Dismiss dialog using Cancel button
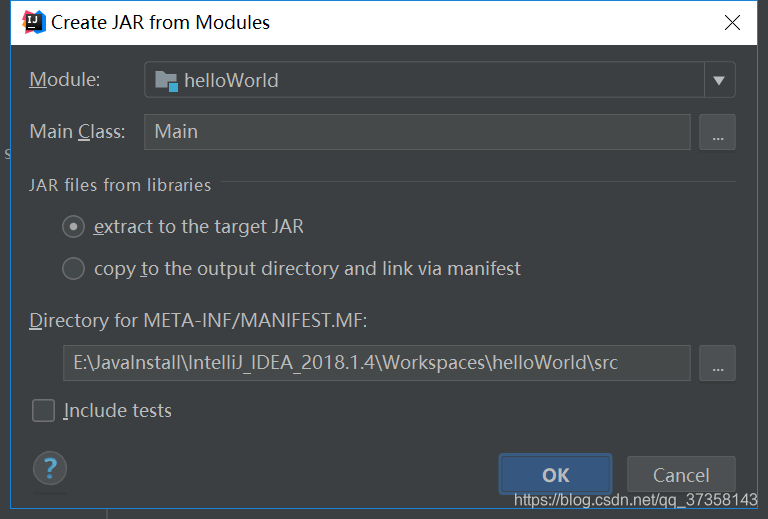Screen dimensions: 768x519 click(x=681, y=474)
